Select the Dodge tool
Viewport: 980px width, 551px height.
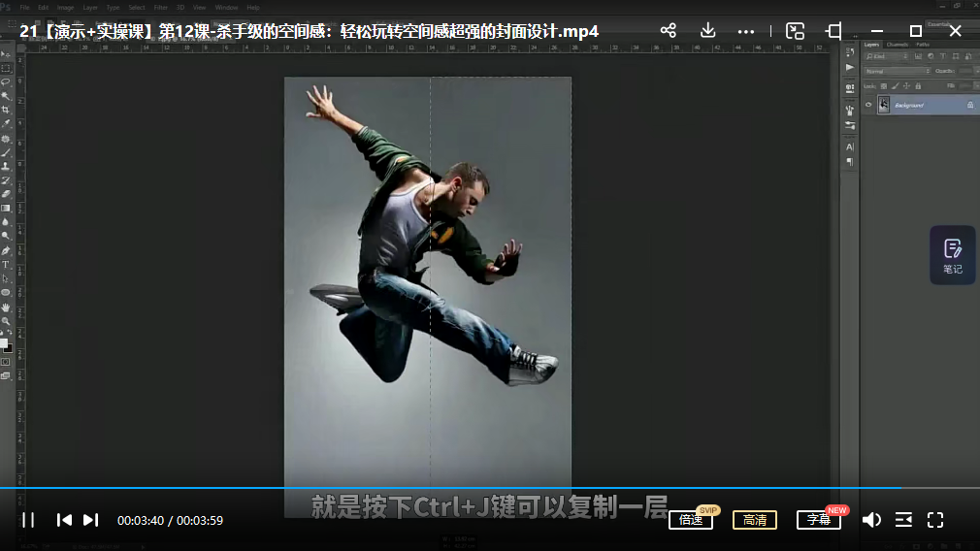pyautogui.click(x=6, y=236)
